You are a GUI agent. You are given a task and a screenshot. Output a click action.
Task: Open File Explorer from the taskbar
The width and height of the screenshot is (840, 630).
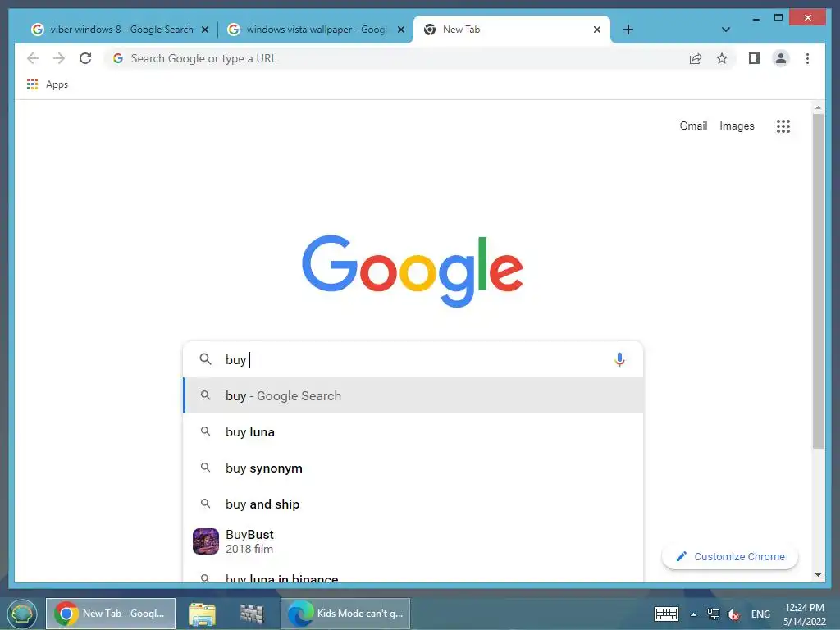[x=203, y=614]
